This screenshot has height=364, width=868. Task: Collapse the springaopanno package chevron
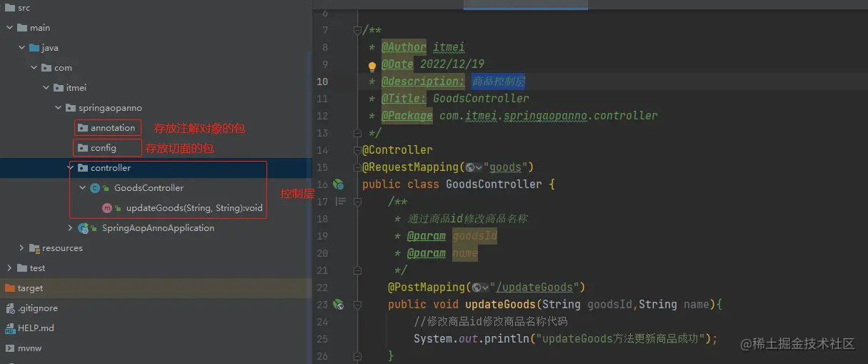point(59,108)
